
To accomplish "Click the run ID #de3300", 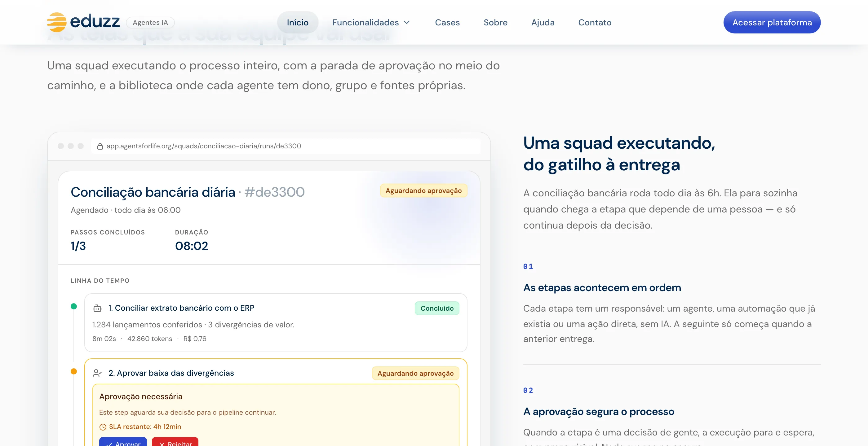I will [x=275, y=192].
